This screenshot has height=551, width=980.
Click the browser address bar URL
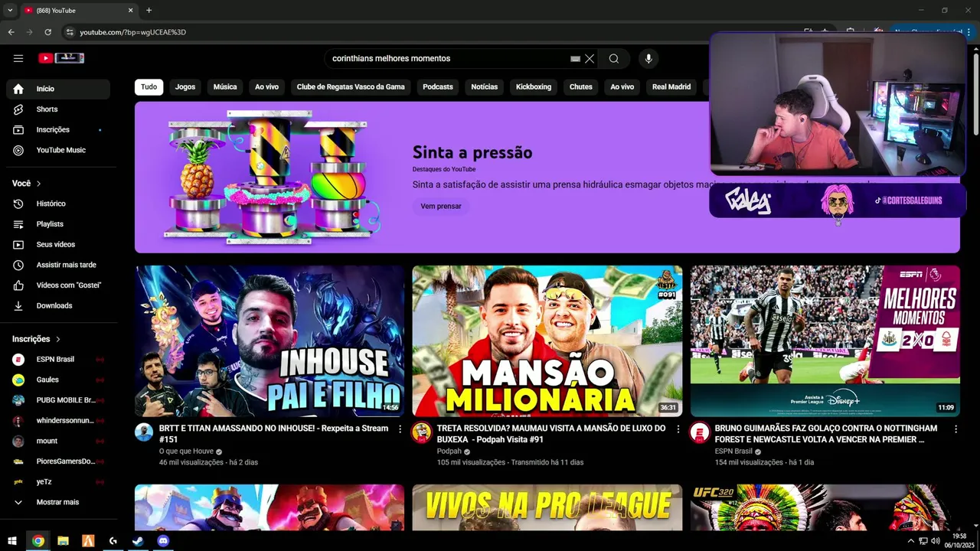click(x=132, y=32)
